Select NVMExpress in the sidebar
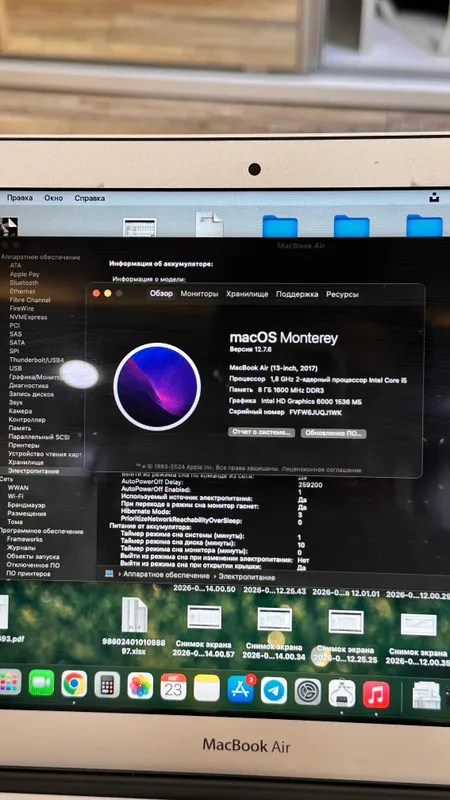 pos(28,317)
